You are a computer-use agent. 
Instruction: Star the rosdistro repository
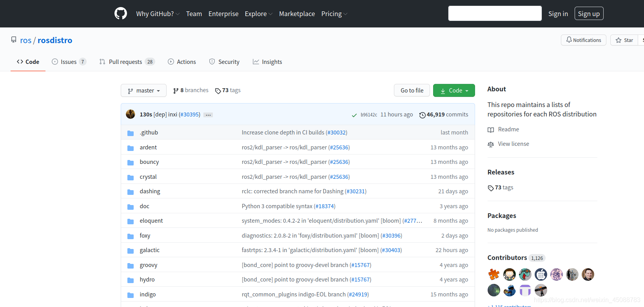pos(624,40)
